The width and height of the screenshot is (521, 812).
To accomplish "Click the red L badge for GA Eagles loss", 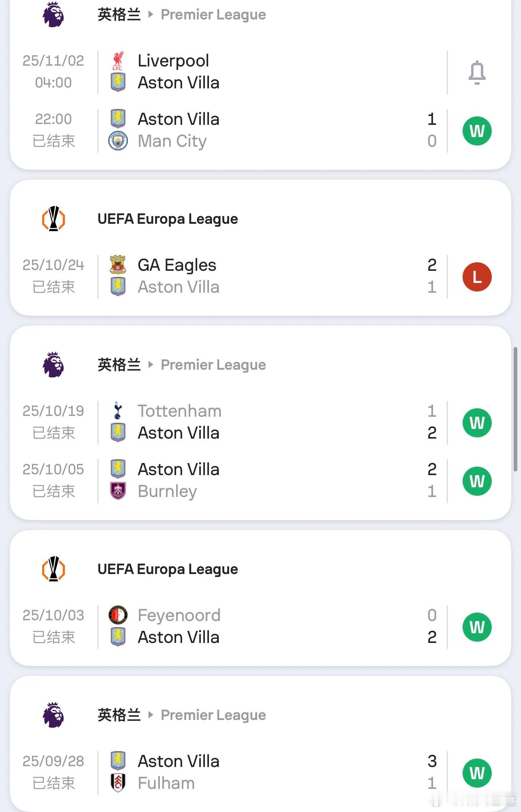I will click(x=477, y=277).
